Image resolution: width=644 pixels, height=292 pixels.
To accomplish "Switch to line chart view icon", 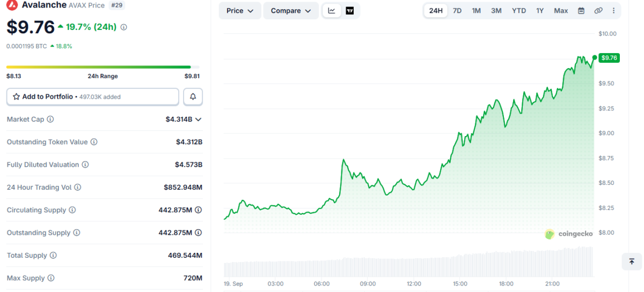I will [332, 11].
